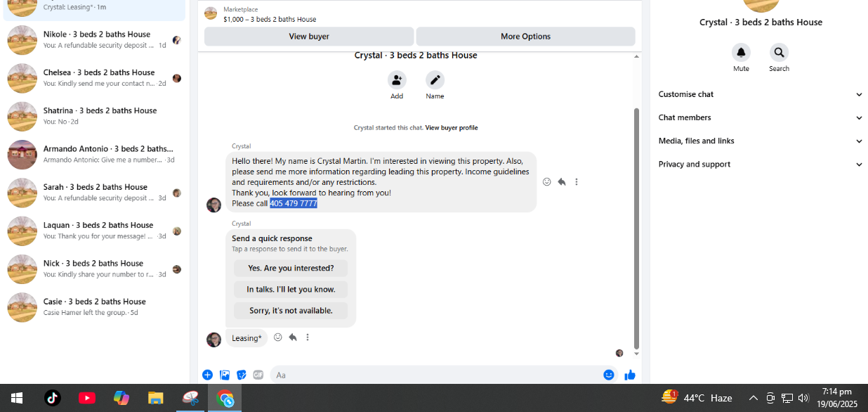Show hidden system tray icons
This screenshot has height=412, width=868.
click(754, 398)
